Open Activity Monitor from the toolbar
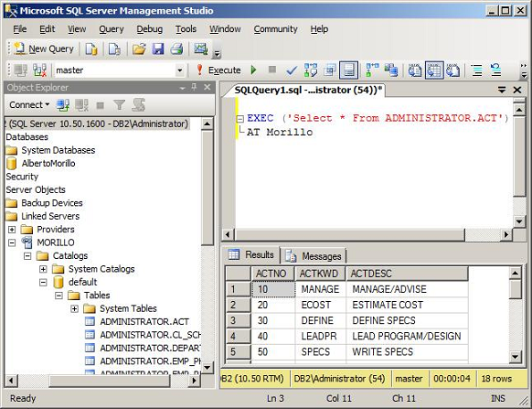532x409 pixels. coord(201,49)
